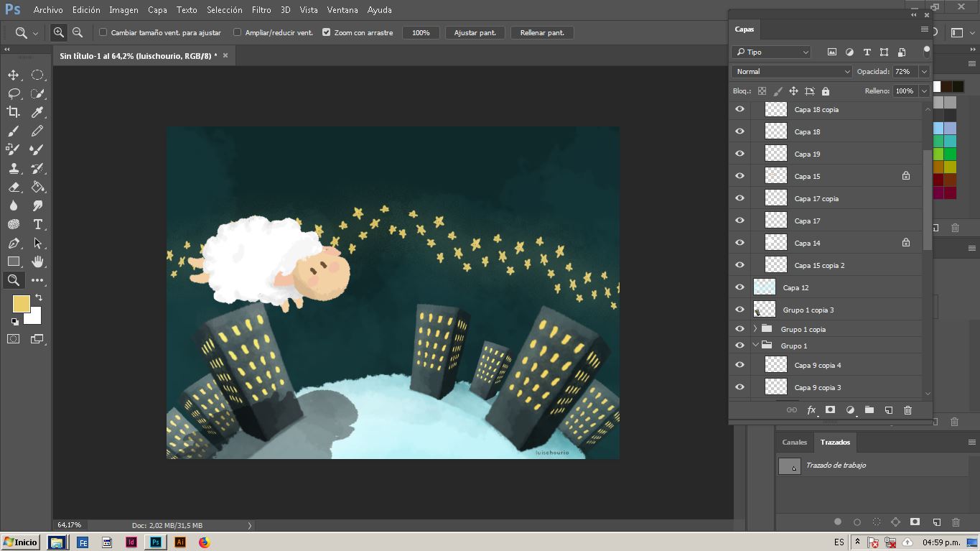Switch to the Canales tab
The width and height of the screenshot is (980, 551).
click(x=794, y=442)
